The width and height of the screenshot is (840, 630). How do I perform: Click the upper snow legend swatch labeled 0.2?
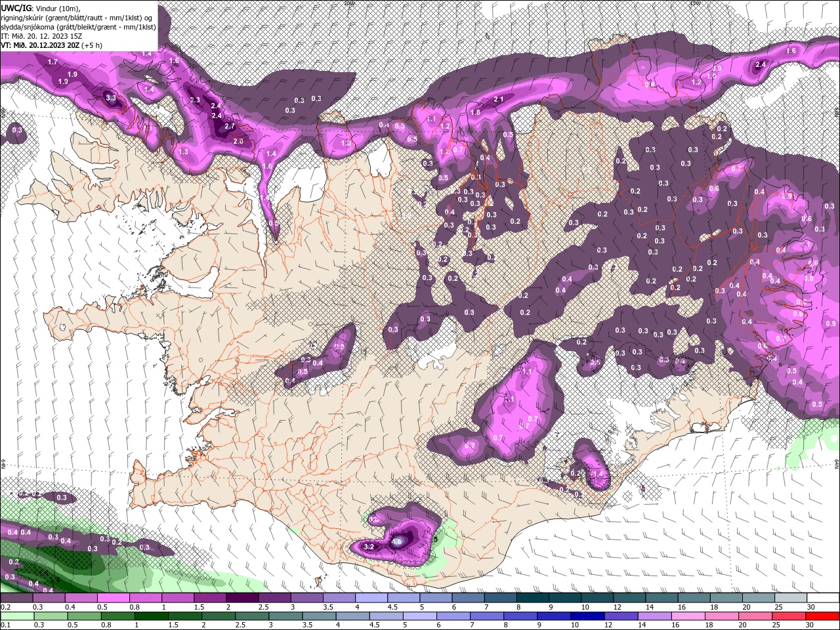coord(17,598)
